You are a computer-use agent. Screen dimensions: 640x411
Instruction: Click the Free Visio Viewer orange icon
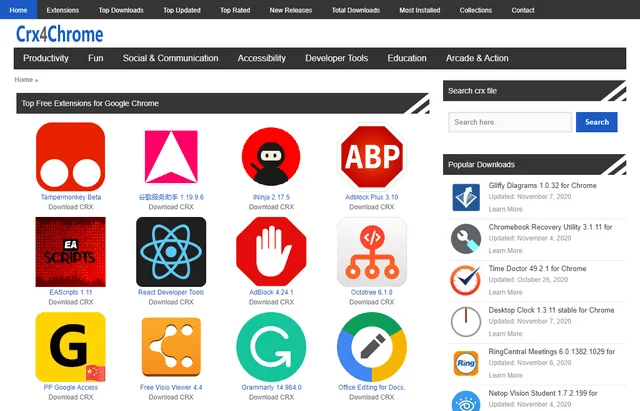tap(171, 347)
